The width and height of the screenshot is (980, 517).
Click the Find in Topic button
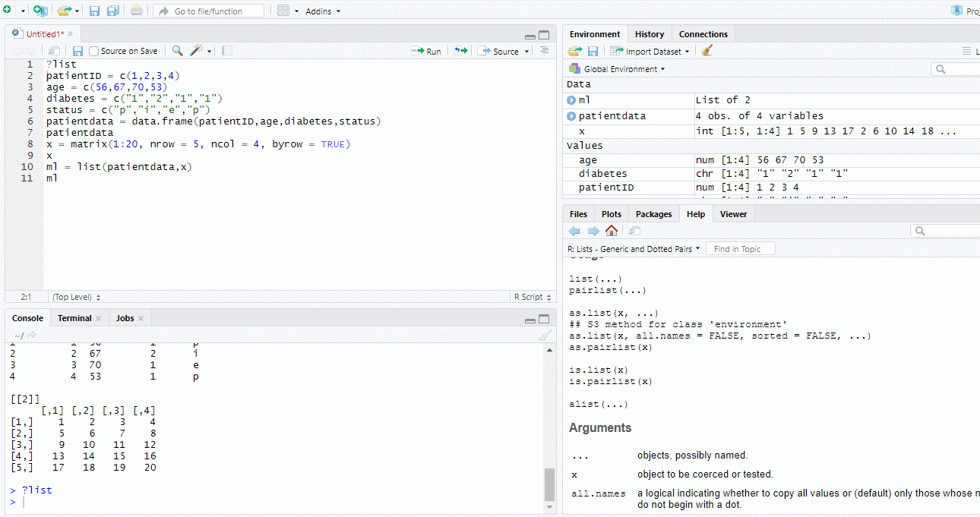[739, 248]
